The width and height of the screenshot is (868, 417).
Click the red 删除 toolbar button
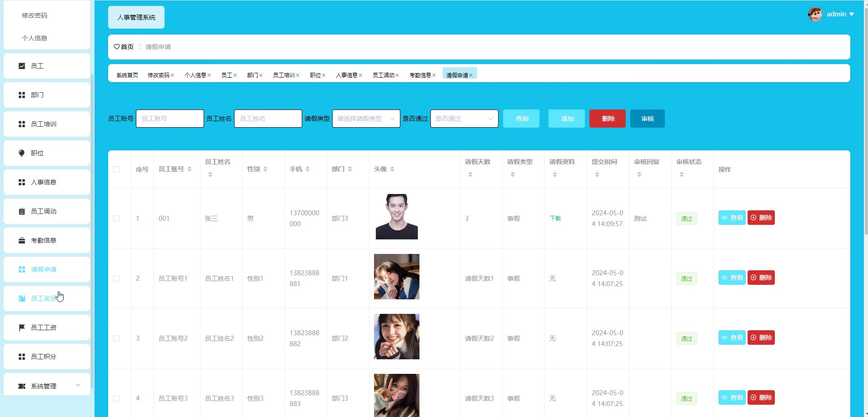point(608,119)
